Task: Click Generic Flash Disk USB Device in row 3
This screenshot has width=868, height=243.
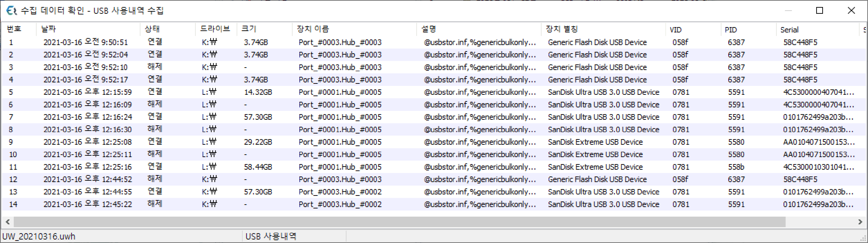Action: (597, 67)
